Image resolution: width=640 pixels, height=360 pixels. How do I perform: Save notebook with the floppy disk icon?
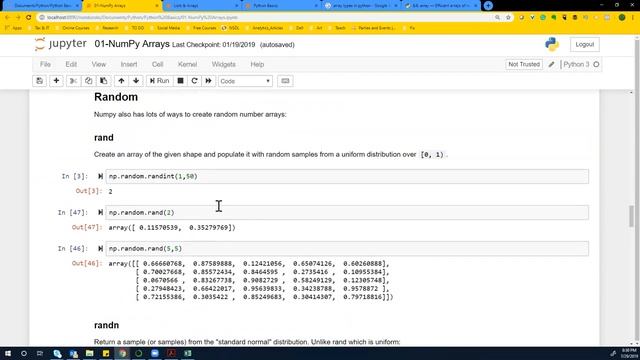coord(40,81)
